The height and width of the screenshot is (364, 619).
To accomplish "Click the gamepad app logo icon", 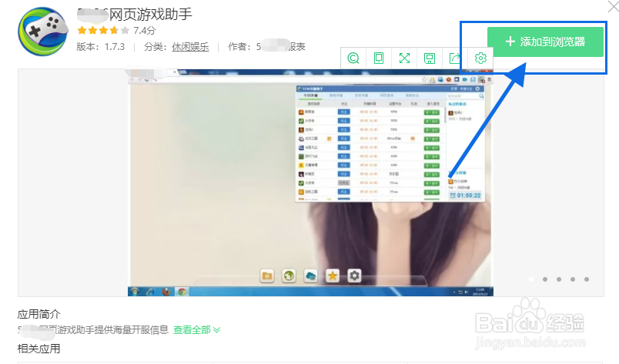I will (42, 32).
